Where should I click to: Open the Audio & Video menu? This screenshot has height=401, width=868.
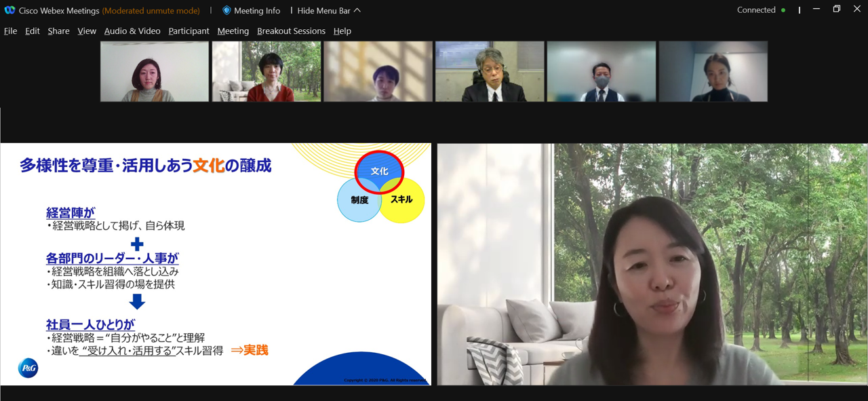pyautogui.click(x=132, y=31)
